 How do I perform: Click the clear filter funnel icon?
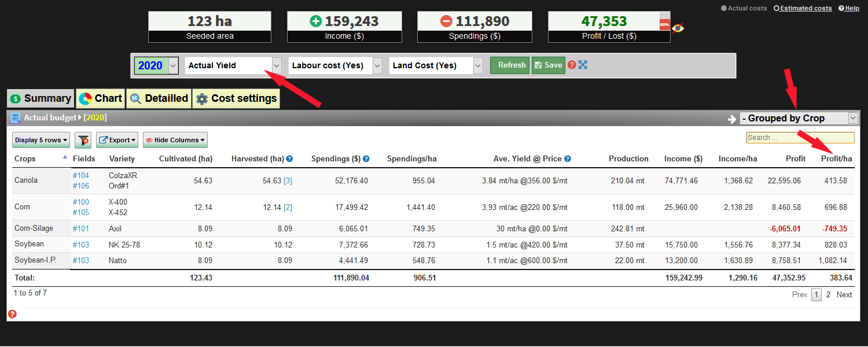(83, 140)
